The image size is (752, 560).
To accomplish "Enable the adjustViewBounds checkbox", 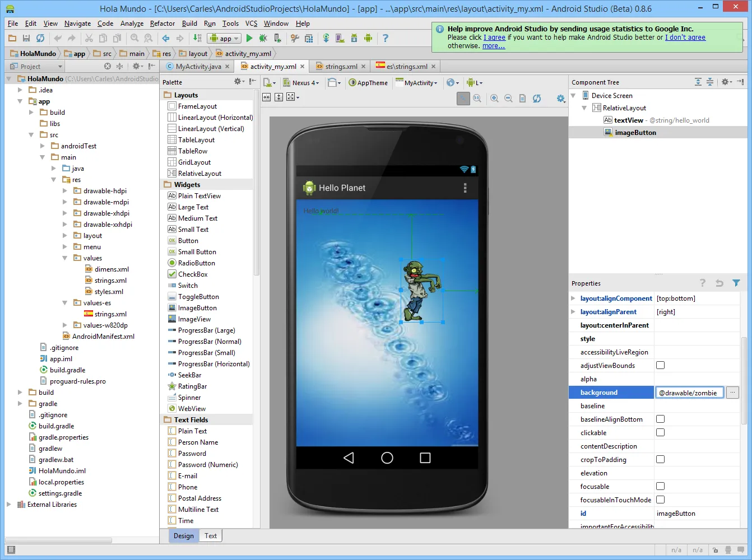I will pyautogui.click(x=660, y=365).
